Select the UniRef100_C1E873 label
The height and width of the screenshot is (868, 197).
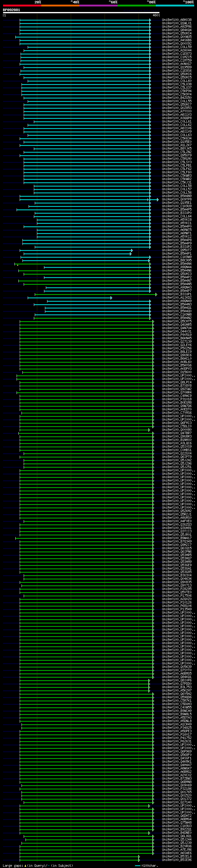click(x=176, y=54)
